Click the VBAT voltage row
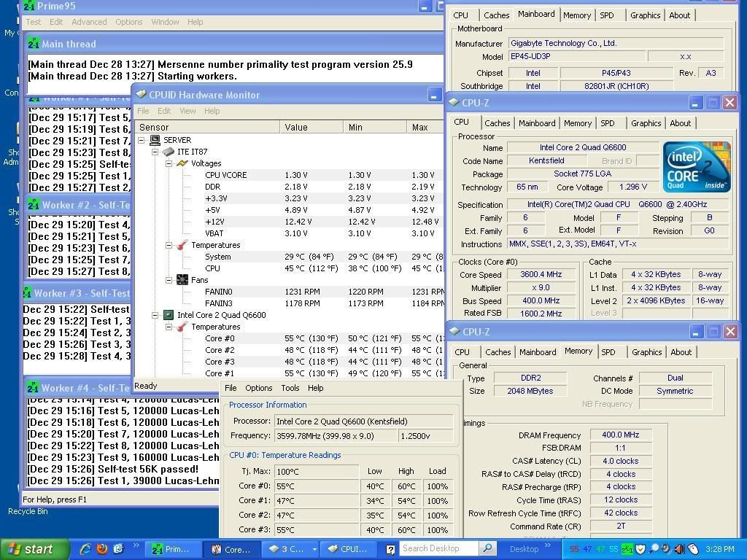747x560 pixels. coord(290,234)
